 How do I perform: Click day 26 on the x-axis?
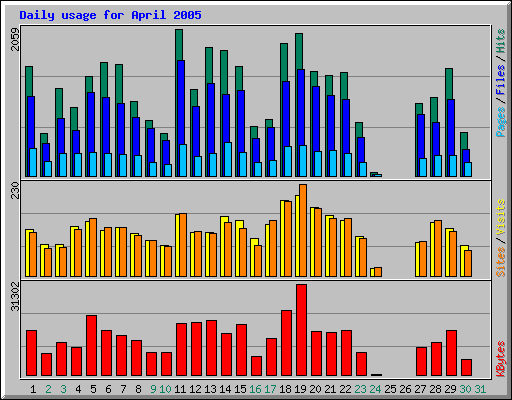point(405,389)
